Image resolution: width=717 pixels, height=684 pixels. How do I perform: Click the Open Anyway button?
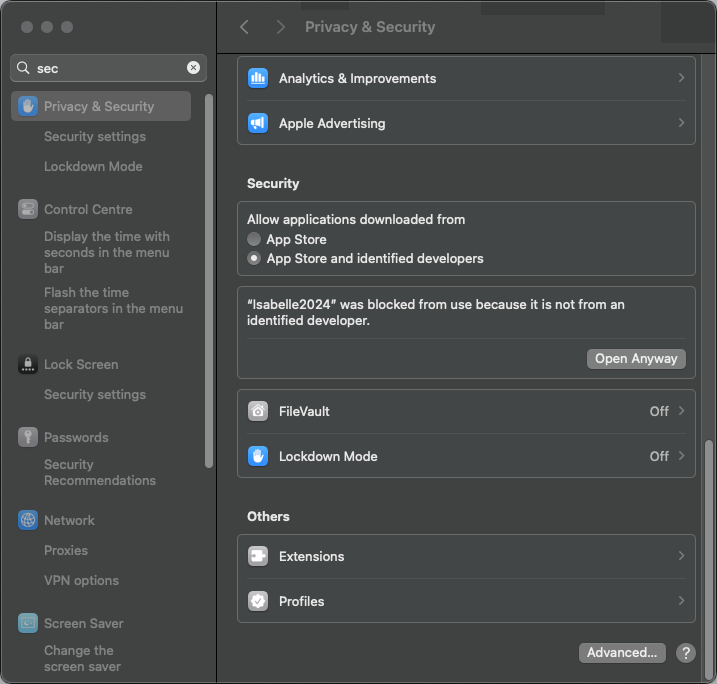(636, 359)
